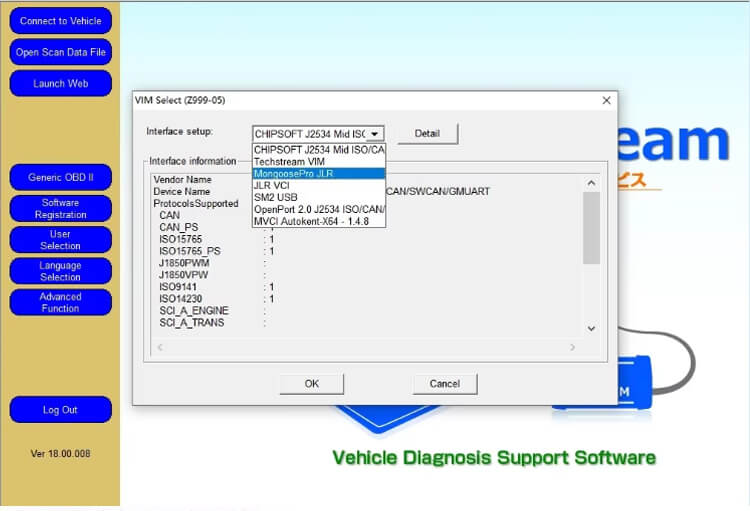Click the Ver 18.00.008 version text

click(x=60, y=454)
